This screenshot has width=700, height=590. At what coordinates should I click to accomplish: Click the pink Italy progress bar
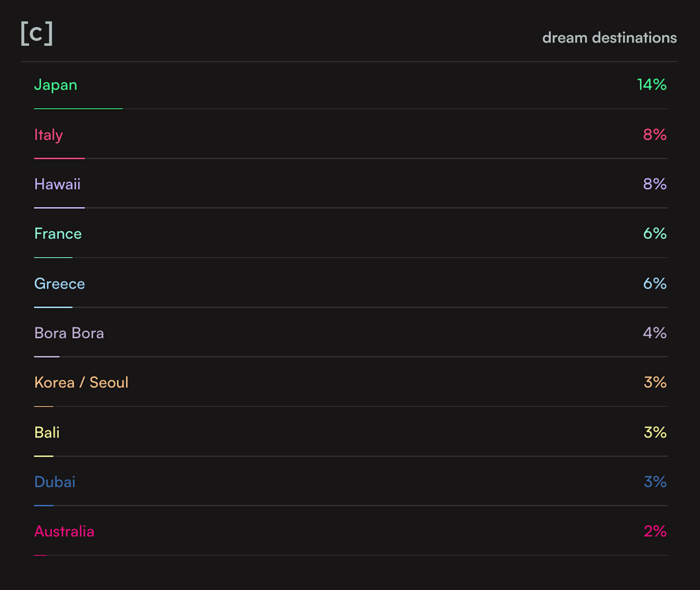[59, 158]
